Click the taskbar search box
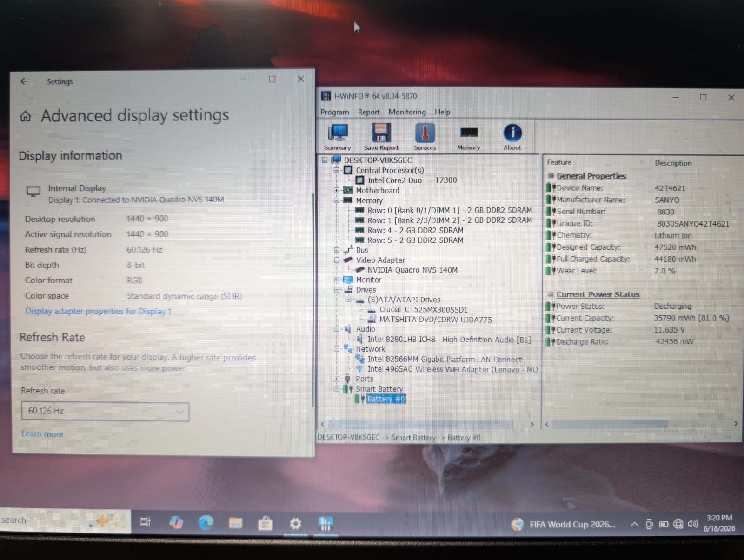The height and width of the screenshot is (560, 744). [64, 520]
